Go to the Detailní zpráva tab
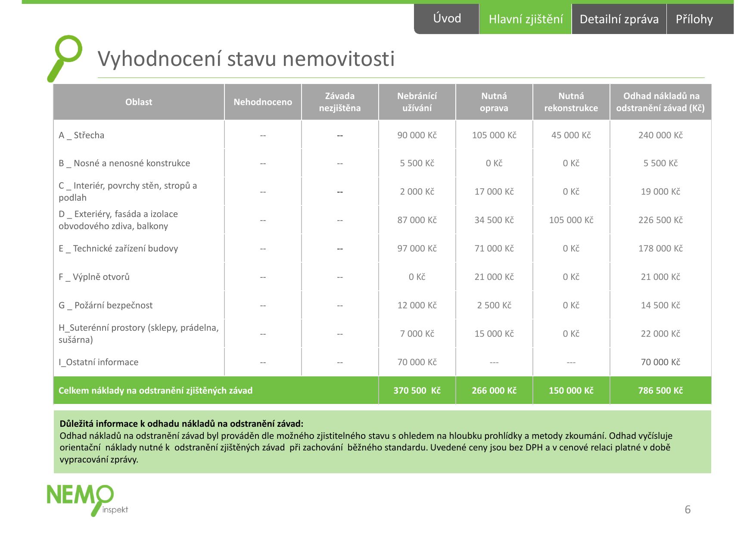The height and width of the screenshot is (534, 756). 619,19
